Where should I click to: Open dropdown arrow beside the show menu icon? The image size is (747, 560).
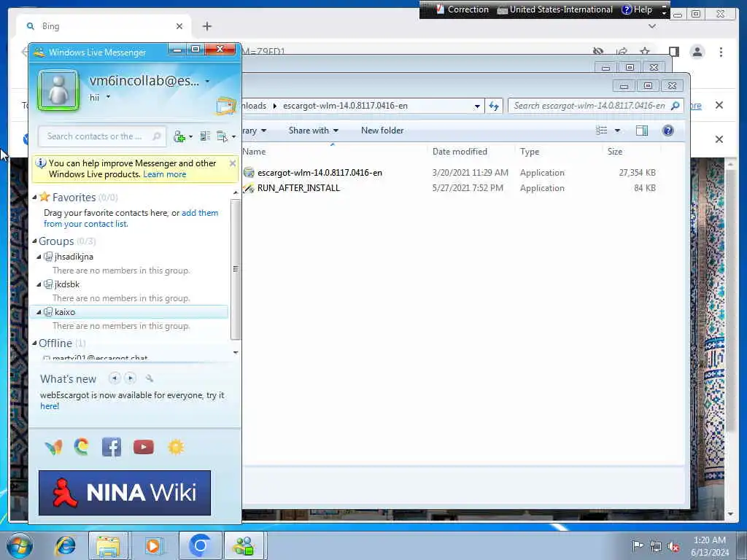(x=233, y=136)
